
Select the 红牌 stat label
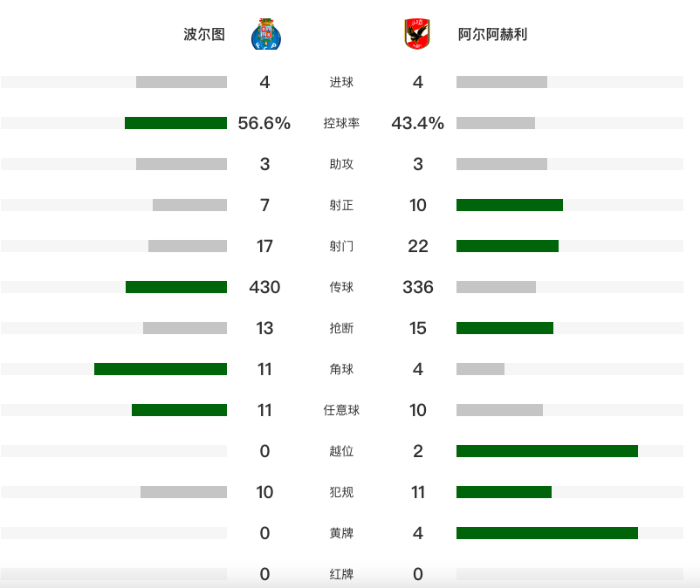click(x=341, y=574)
